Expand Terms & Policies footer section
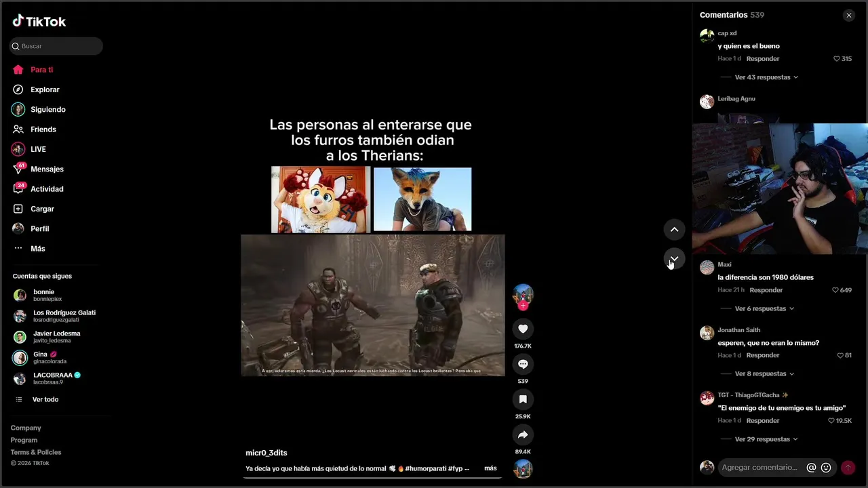The width and height of the screenshot is (868, 488). (36, 452)
